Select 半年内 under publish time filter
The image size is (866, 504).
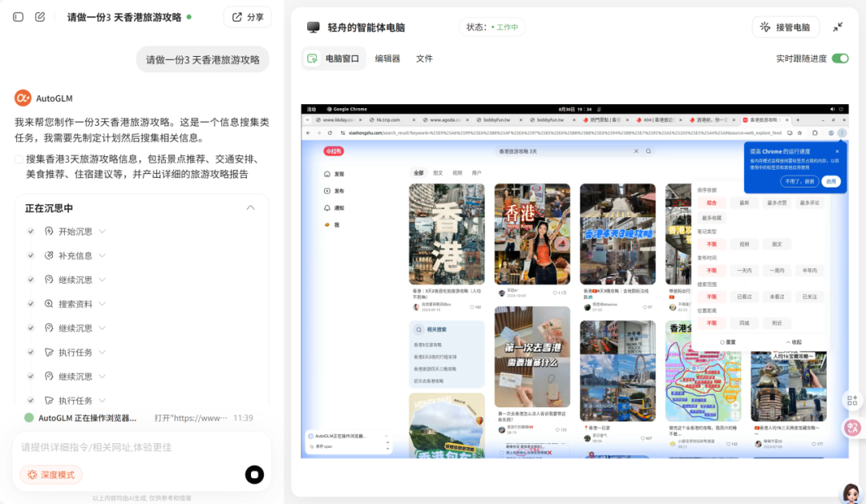pyautogui.click(x=809, y=271)
